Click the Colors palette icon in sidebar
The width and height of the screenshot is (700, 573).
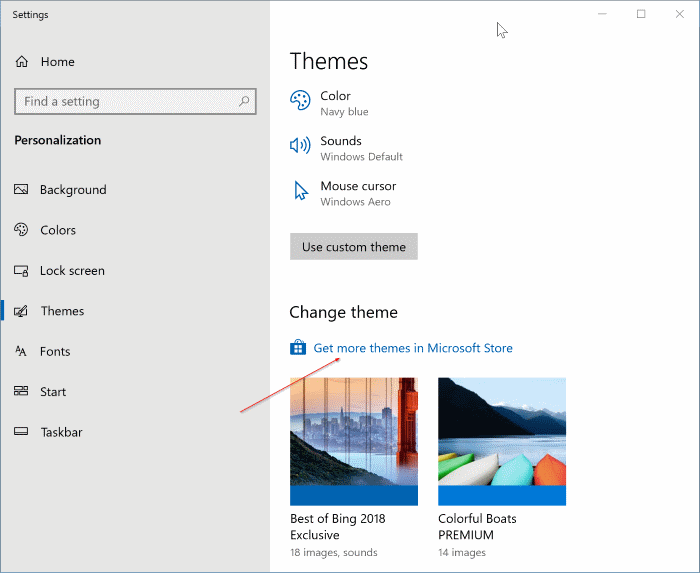click(x=21, y=230)
